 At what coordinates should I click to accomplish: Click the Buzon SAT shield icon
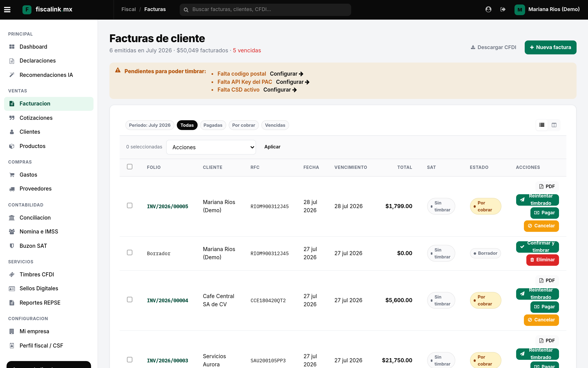pos(12,246)
